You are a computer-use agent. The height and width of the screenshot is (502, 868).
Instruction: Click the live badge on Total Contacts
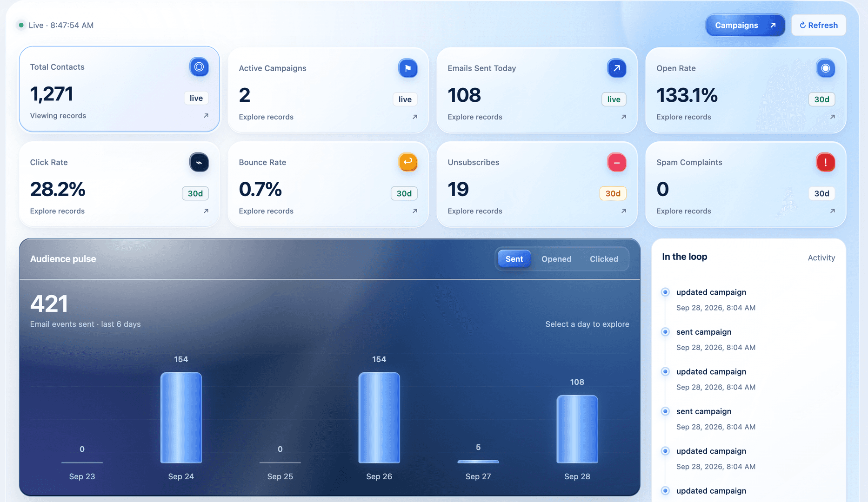(196, 98)
